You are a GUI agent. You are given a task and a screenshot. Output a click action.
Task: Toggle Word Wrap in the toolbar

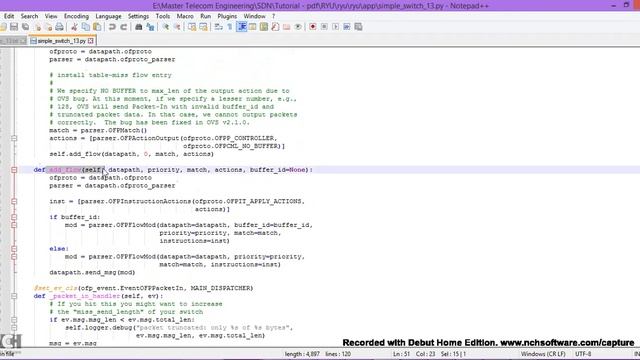point(218,27)
